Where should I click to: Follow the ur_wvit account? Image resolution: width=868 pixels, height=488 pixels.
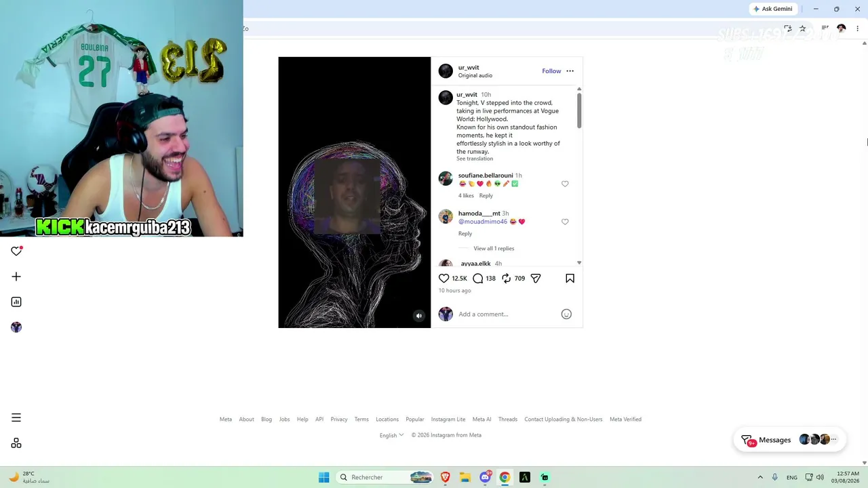(x=551, y=71)
